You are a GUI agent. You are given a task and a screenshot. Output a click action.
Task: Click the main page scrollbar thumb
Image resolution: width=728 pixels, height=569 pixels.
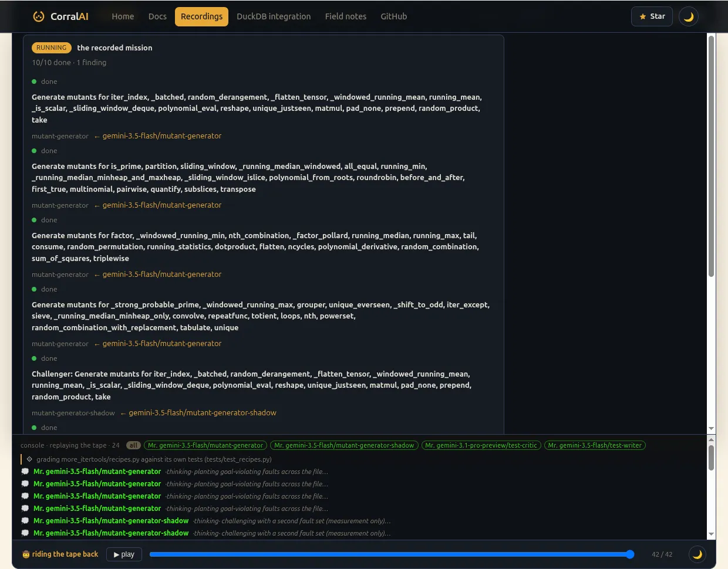pos(711,156)
